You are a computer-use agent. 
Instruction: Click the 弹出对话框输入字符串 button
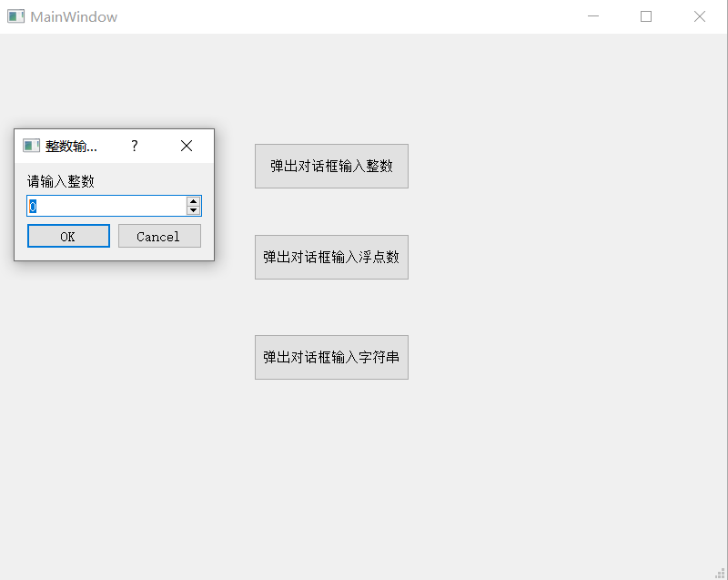click(x=331, y=358)
